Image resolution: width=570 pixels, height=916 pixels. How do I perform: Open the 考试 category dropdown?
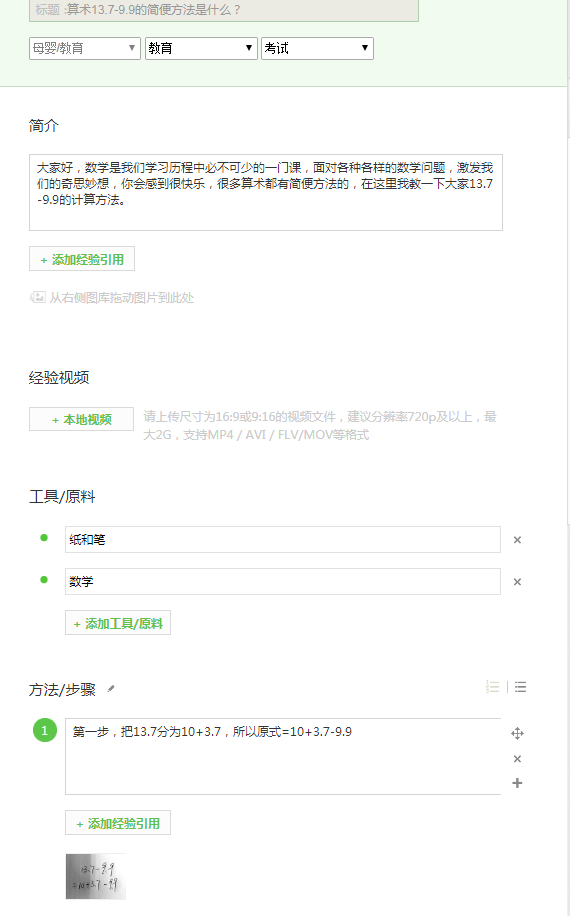[x=317, y=48]
